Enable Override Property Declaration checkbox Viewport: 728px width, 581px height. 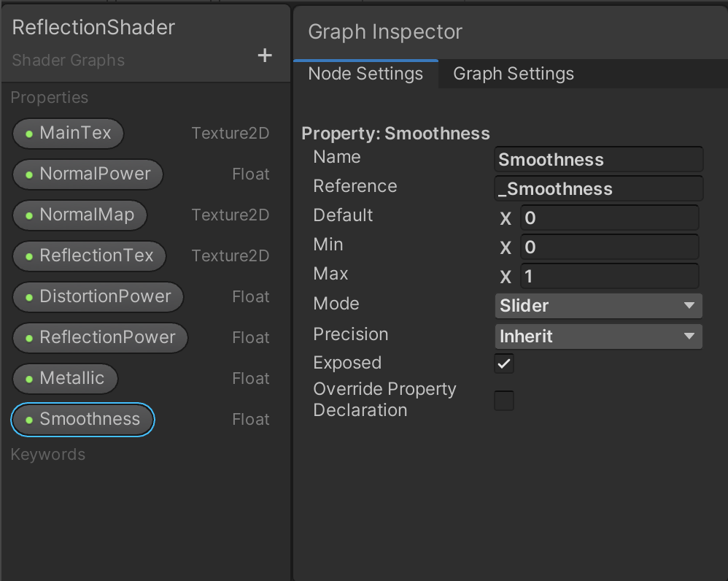504,400
